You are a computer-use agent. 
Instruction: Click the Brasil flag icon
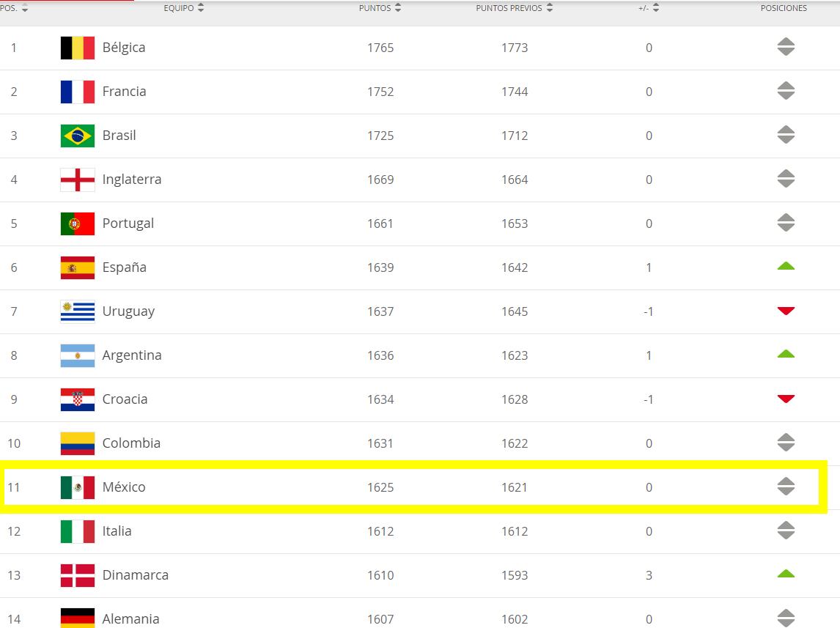77,136
